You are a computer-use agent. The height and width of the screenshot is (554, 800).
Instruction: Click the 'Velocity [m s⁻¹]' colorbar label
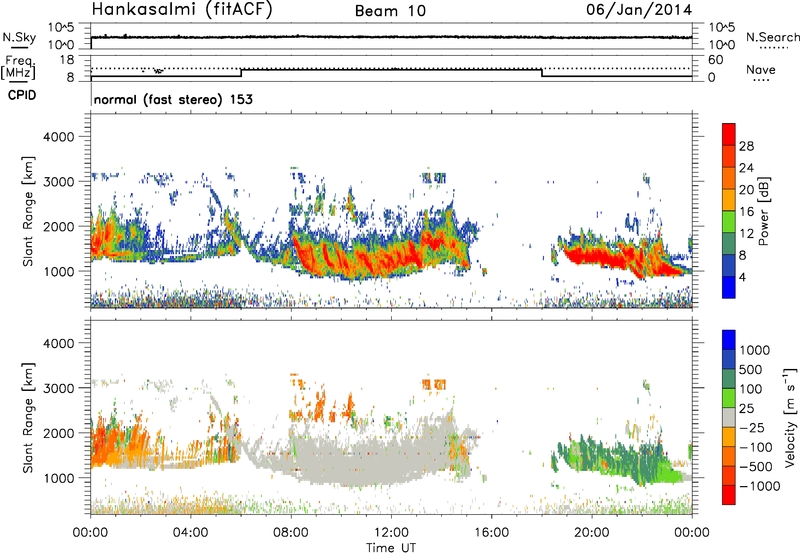pos(790,417)
